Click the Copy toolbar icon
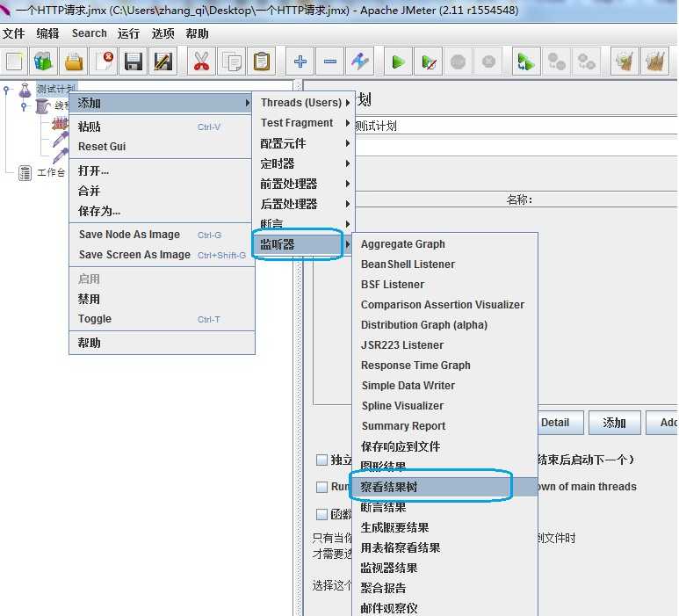The image size is (679, 616). click(232, 62)
